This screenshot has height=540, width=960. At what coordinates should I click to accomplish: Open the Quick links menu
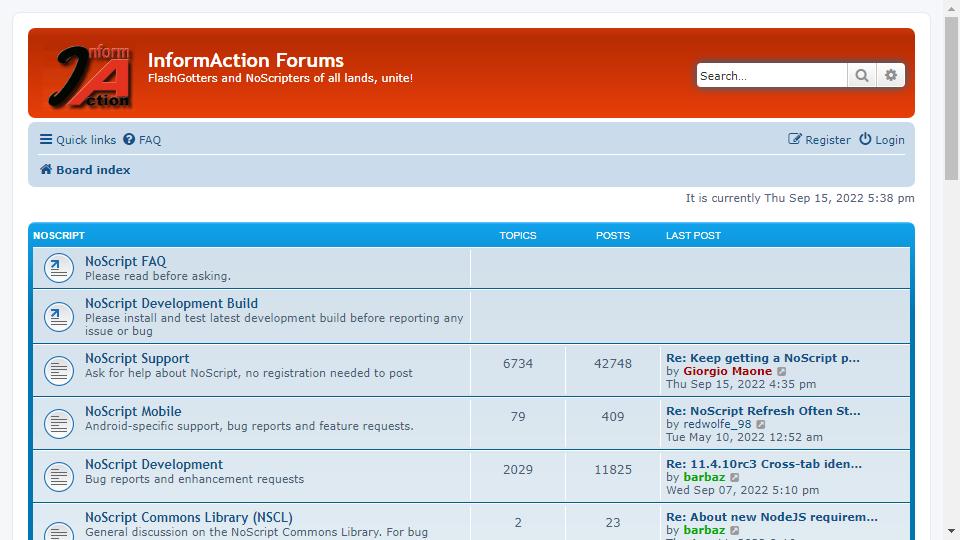click(78, 140)
